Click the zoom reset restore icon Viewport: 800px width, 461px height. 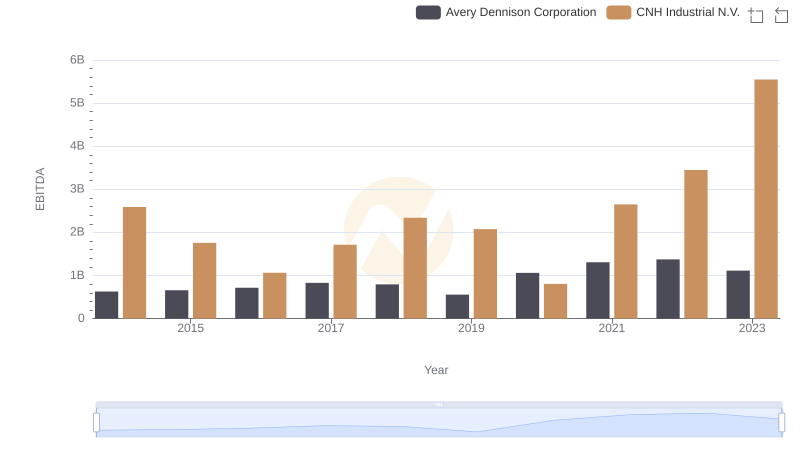[781, 15]
